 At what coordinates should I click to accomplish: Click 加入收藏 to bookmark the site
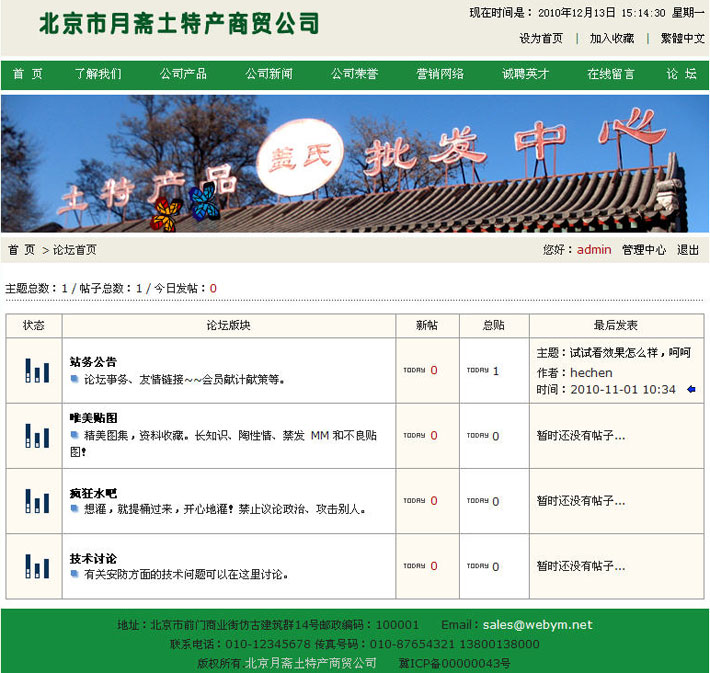point(612,39)
